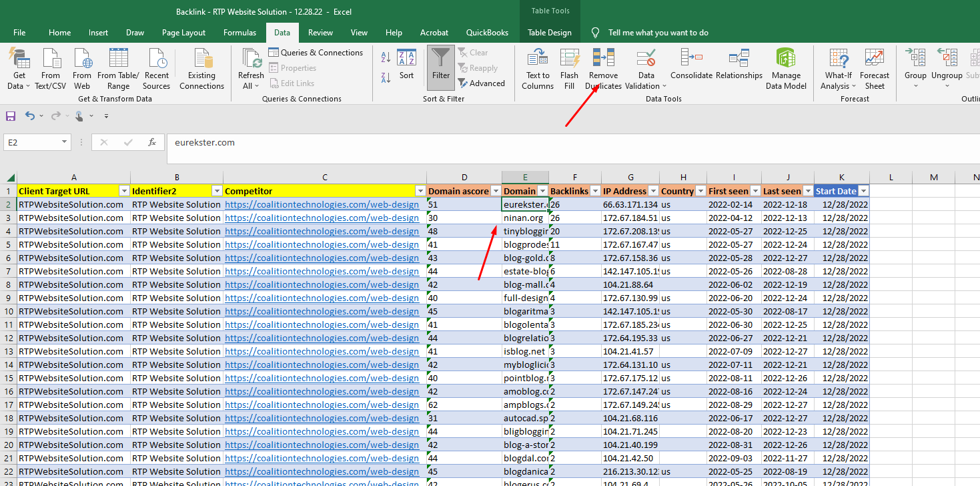Click the Group outline icon

pos(915,57)
